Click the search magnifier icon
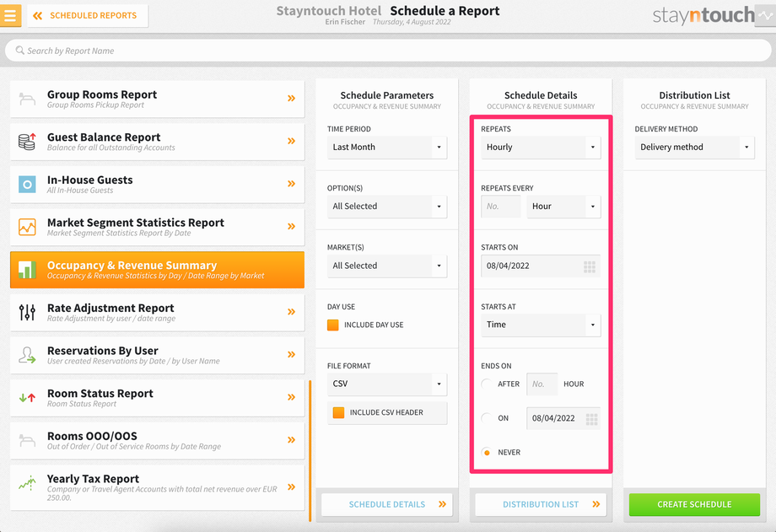This screenshot has height=532, width=776. coord(19,51)
